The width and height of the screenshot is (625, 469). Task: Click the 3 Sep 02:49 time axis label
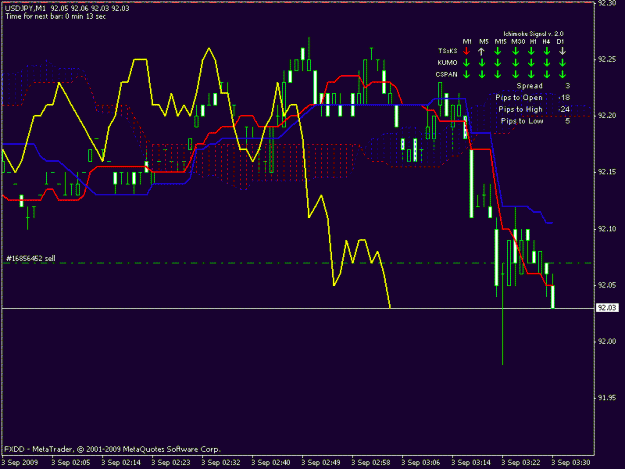pos(321,463)
